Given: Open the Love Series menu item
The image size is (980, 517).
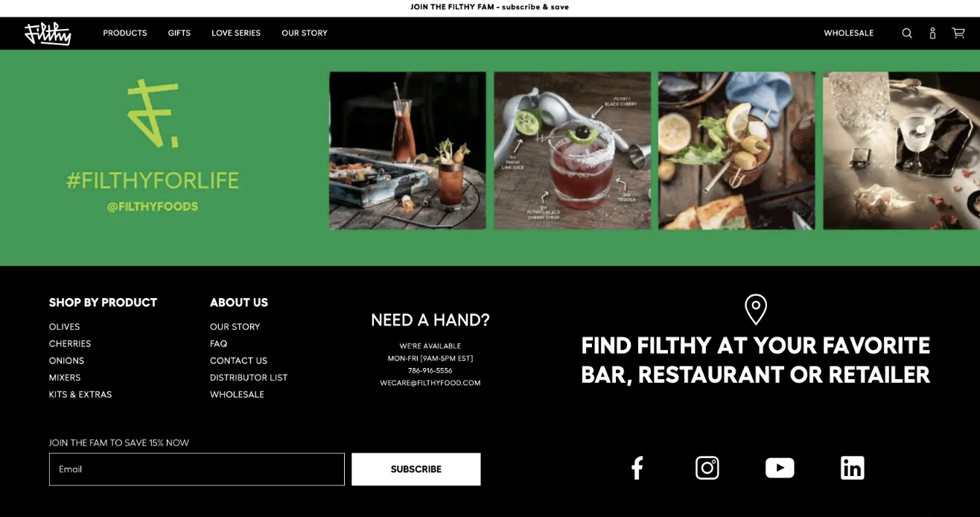Looking at the screenshot, I should click(236, 33).
